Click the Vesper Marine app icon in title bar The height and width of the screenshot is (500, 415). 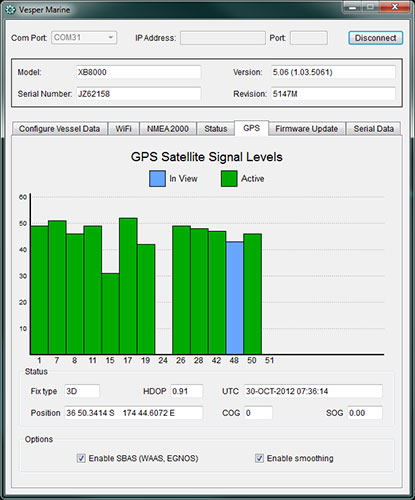(10, 10)
